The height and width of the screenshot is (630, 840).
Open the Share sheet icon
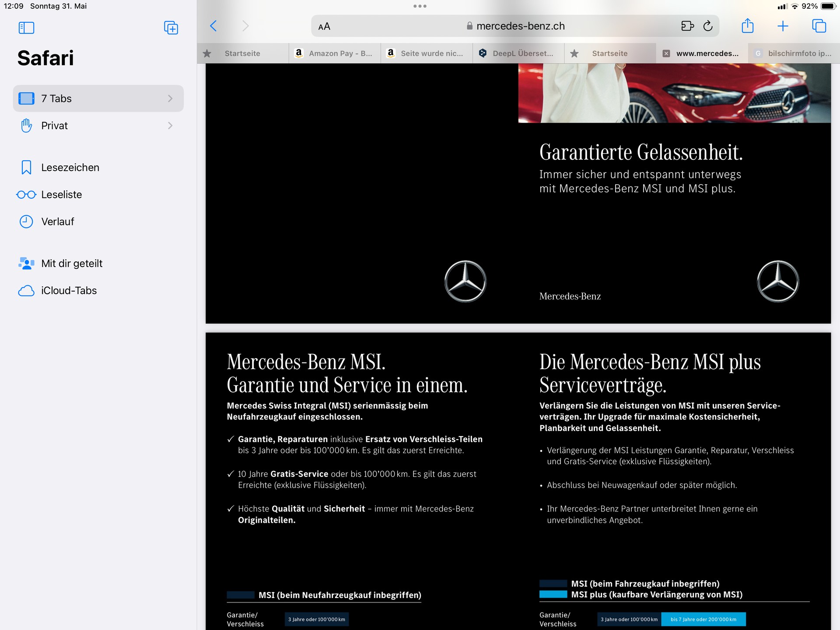748,26
